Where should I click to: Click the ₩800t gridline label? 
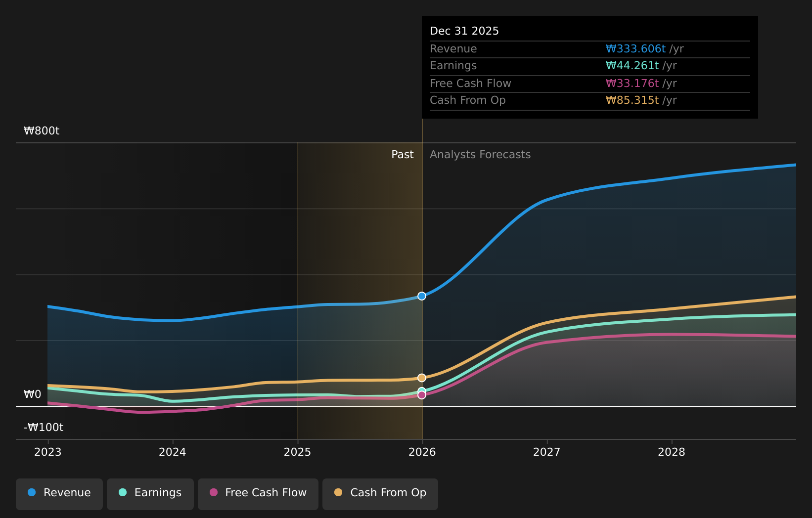[x=41, y=131]
